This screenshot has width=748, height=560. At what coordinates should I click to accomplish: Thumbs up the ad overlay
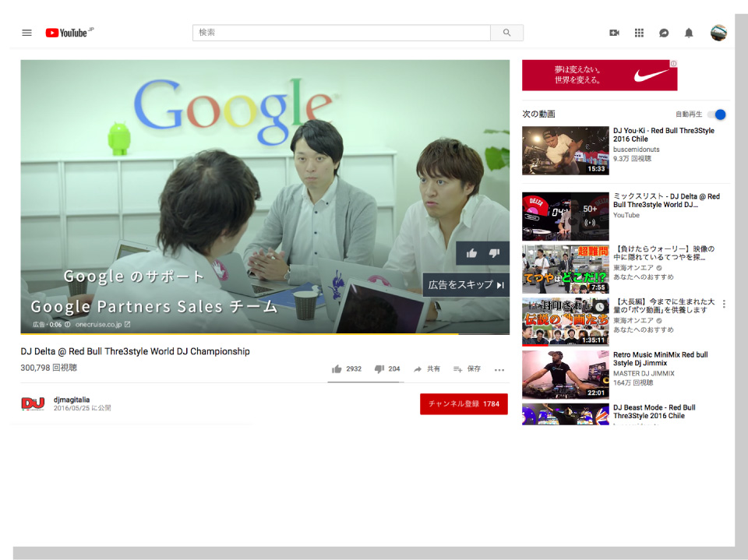[x=471, y=253]
